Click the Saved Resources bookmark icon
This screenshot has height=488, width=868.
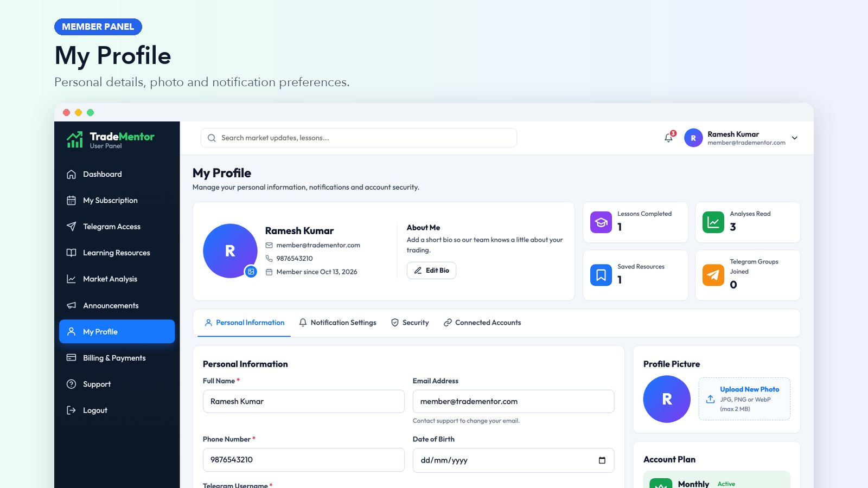point(601,275)
